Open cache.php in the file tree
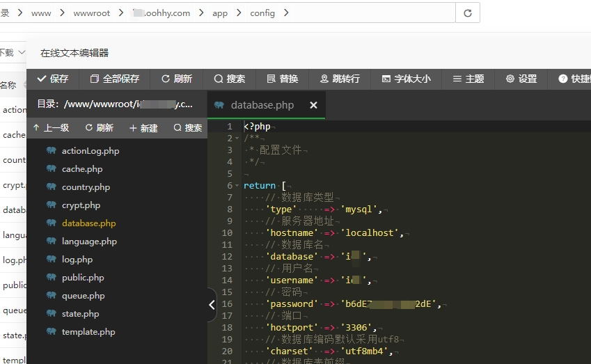The height and width of the screenshot is (364, 591). [82, 169]
